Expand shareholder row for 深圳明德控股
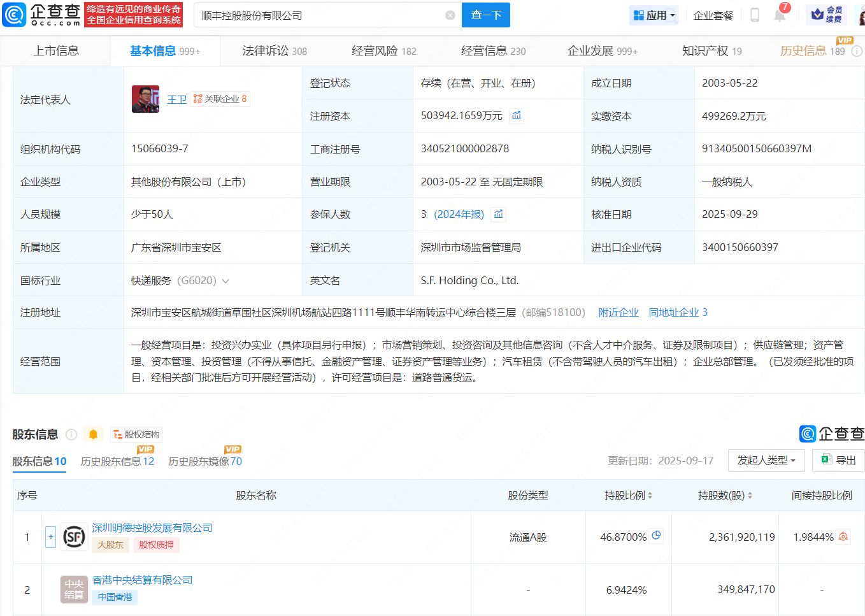This screenshot has height=616, width=865. coord(51,537)
